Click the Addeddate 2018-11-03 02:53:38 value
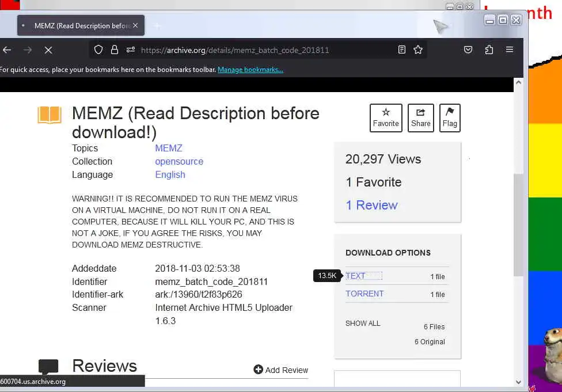This screenshot has width=562, height=392. 198,268
